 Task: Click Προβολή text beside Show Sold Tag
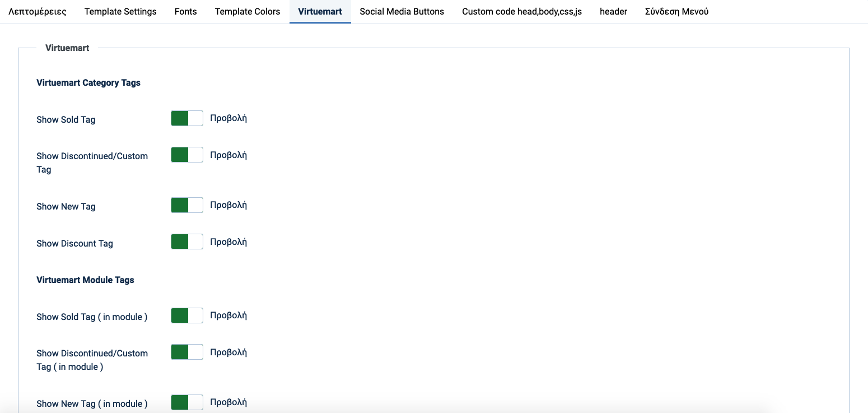pos(228,118)
